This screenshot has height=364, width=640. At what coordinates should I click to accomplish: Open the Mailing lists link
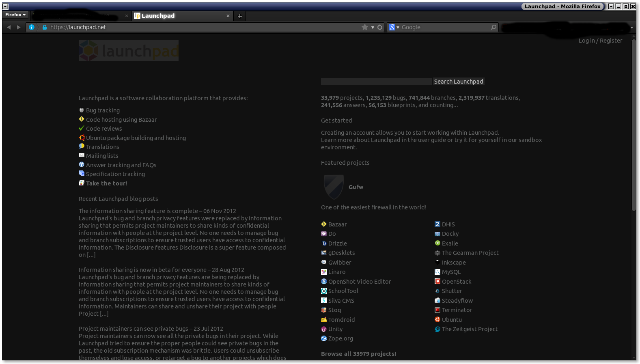[102, 156]
